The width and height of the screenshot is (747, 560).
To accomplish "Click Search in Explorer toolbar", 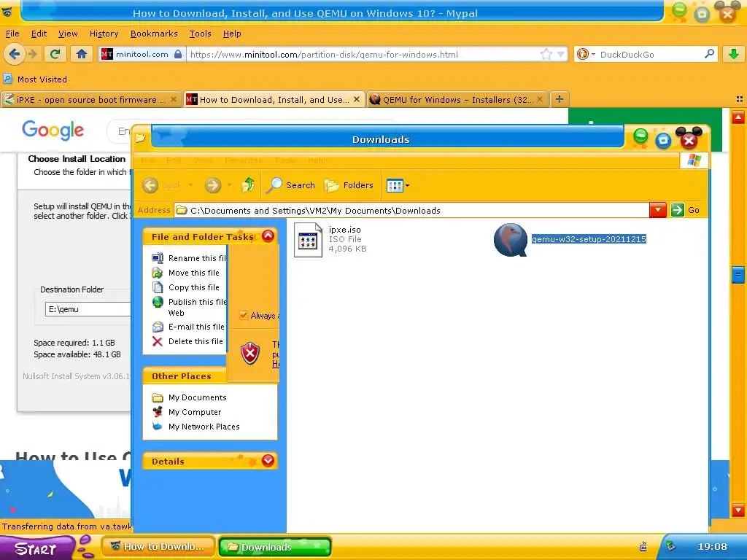I will pyautogui.click(x=290, y=184).
